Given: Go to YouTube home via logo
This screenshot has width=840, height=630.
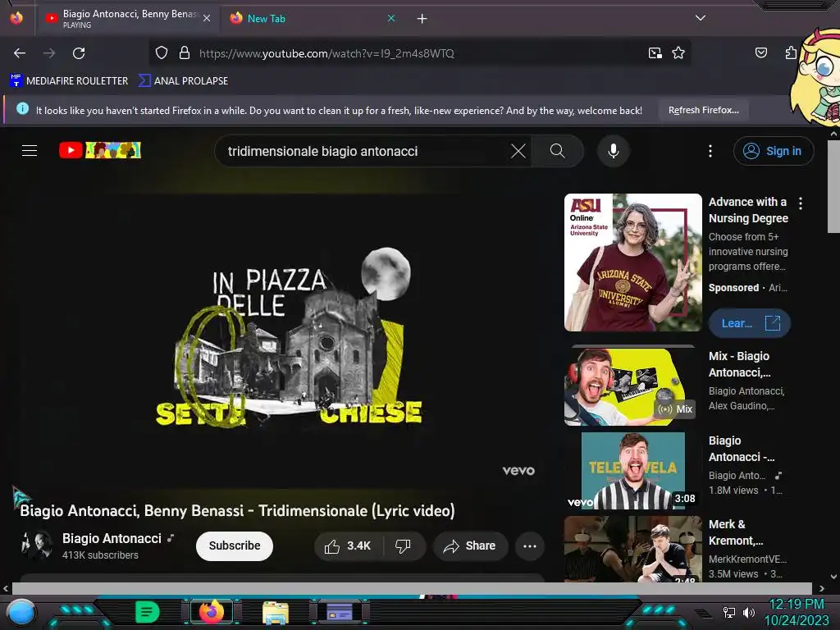Looking at the screenshot, I should click(x=99, y=150).
